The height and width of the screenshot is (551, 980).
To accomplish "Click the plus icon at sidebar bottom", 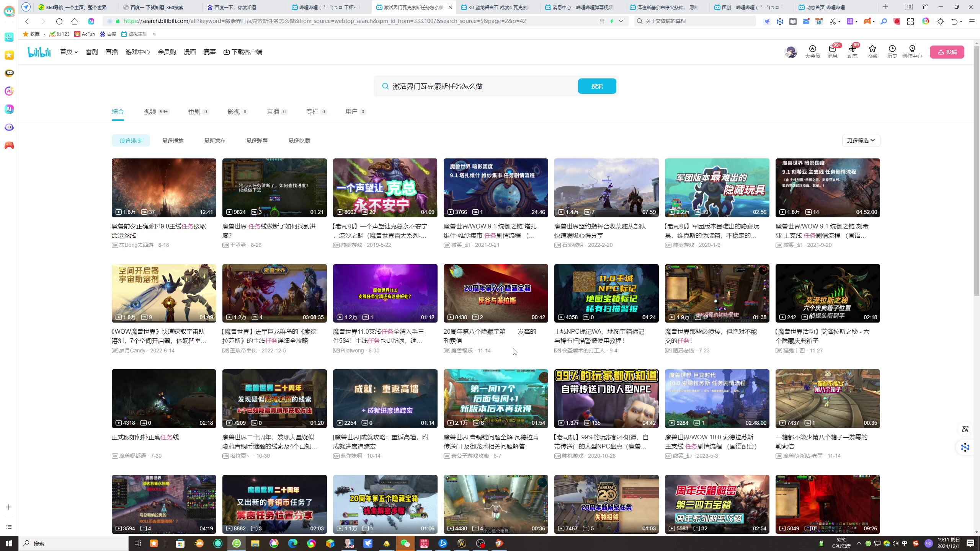I will [x=9, y=507].
